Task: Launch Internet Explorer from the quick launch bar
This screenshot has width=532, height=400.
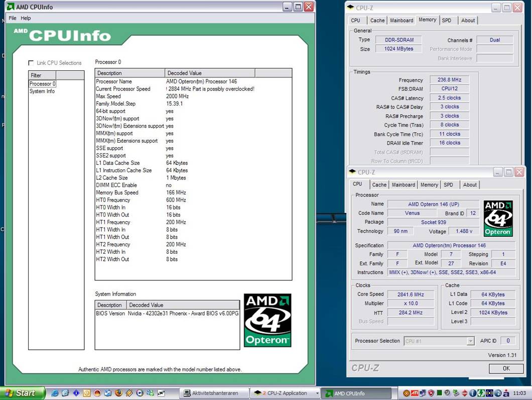Action: pos(55,393)
